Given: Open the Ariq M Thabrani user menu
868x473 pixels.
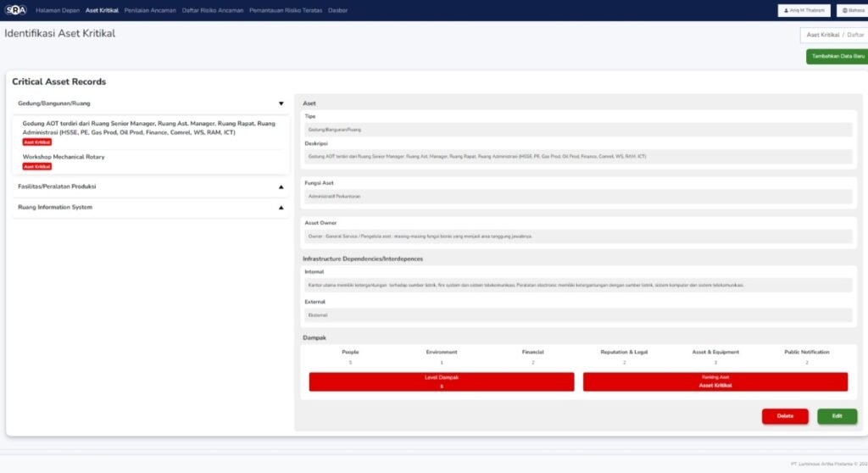Looking at the screenshot, I should [804, 10].
